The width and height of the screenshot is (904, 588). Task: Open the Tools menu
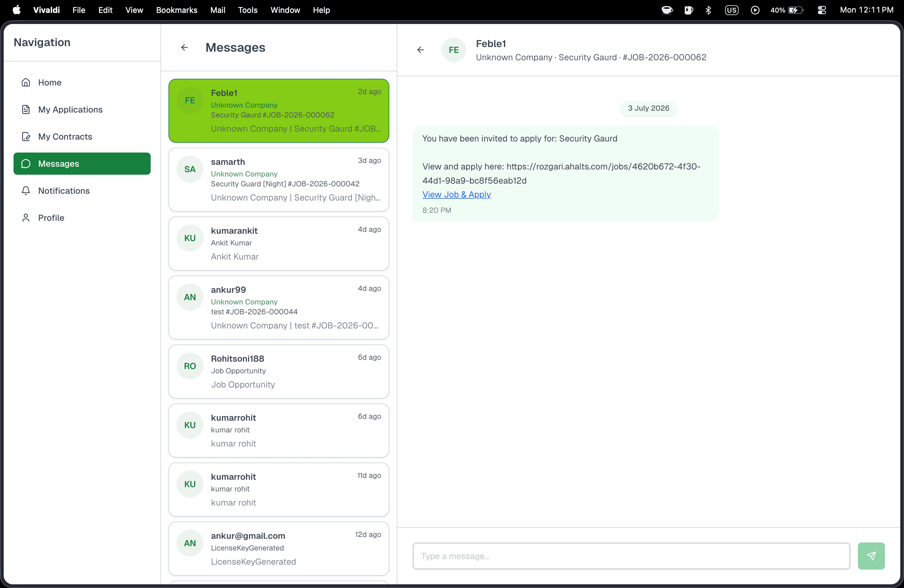(248, 10)
